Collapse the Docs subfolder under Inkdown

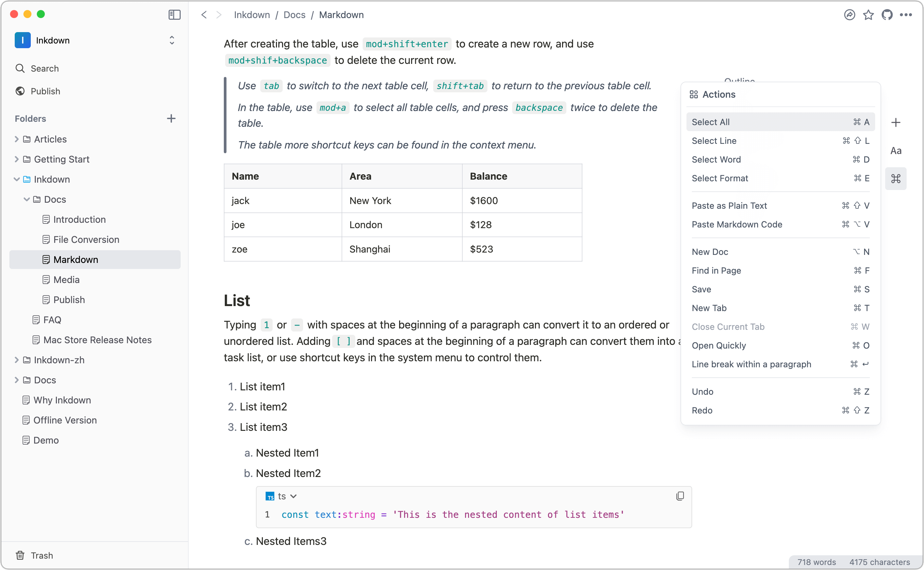click(26, 199)
